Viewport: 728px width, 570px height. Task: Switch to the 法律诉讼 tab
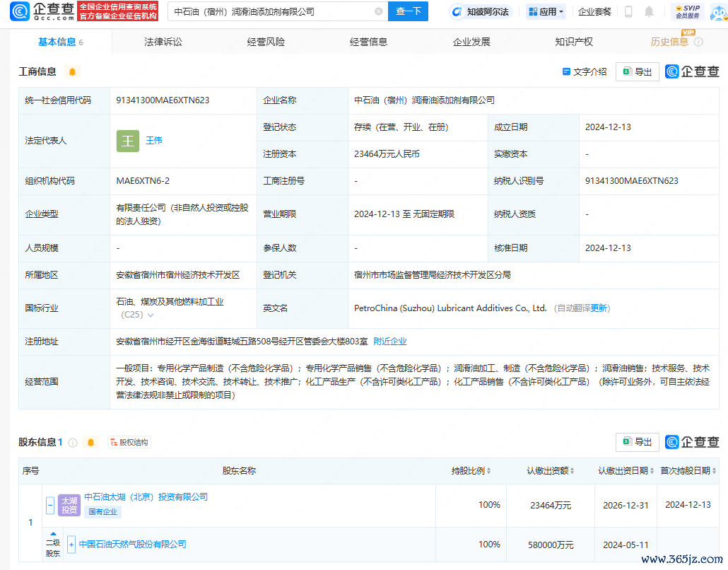coord(163,42)
